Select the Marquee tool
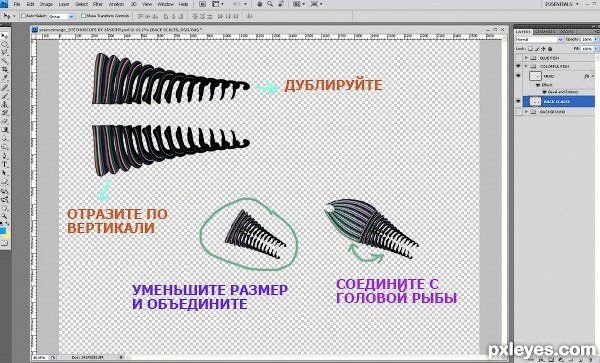The image size is (600, 363). point(5,44)
